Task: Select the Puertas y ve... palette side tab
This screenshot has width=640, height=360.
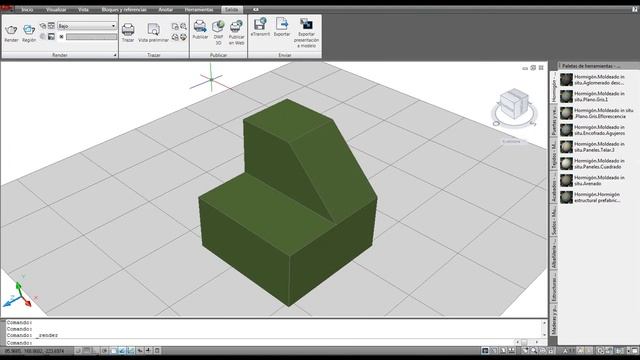Action: (x=553, y=121)
